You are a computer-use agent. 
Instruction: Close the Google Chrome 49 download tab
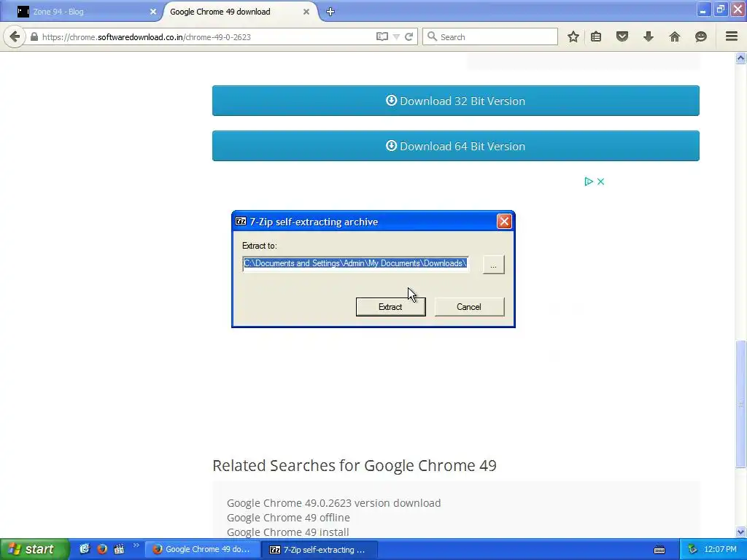click(306, 12)
